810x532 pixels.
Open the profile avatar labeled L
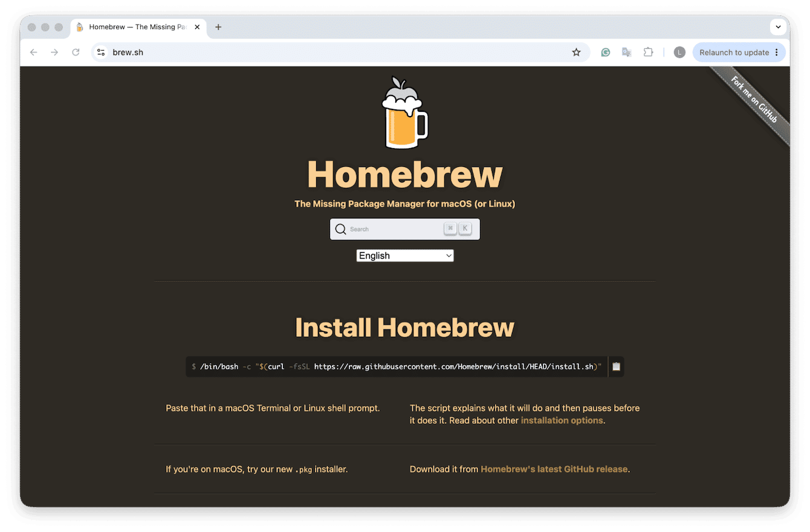(x=679, y=53)
